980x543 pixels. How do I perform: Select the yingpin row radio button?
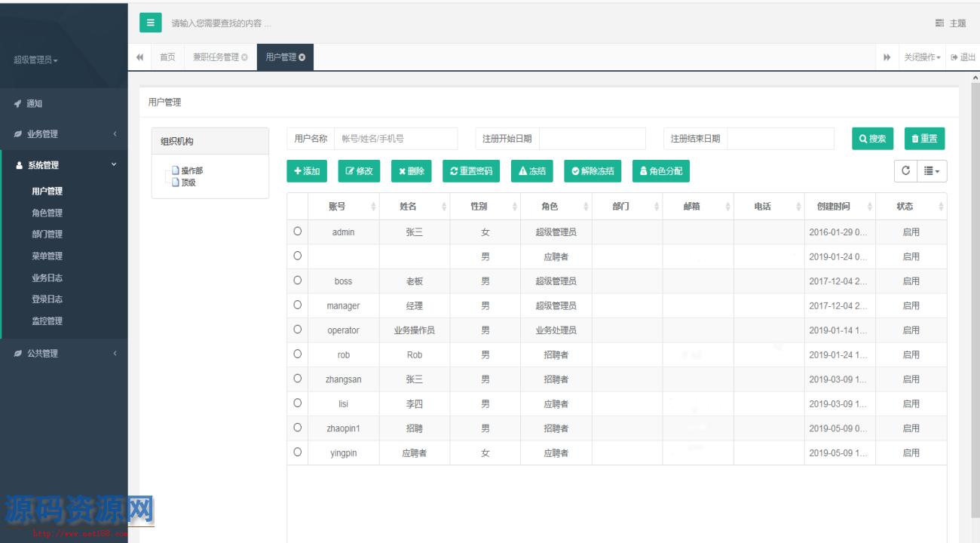click(x=298, y=452)
